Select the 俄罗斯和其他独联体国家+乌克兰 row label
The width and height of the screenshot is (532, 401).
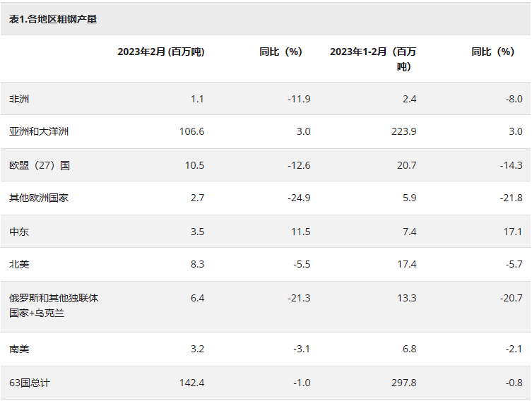pyautogui.click(x=54, y=306)
